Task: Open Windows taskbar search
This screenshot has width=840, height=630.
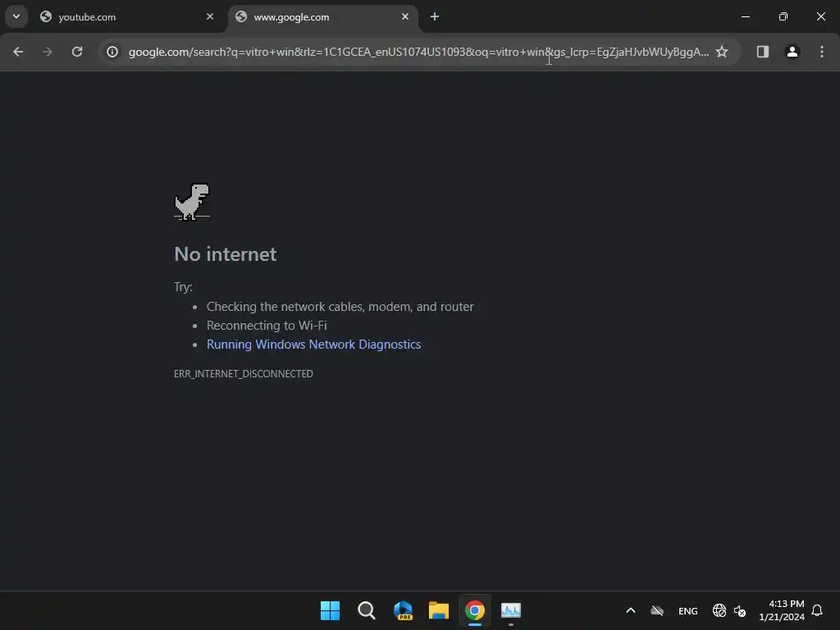Action: coord(367,610)
